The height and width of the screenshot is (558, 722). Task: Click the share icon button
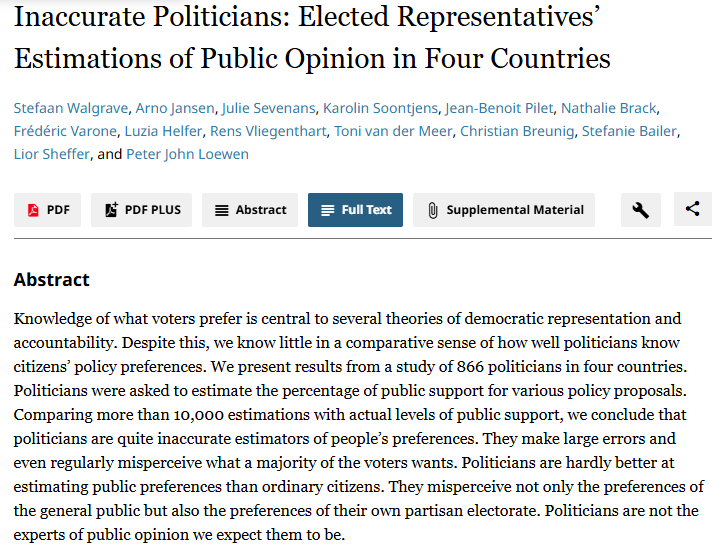coord(692,210)
